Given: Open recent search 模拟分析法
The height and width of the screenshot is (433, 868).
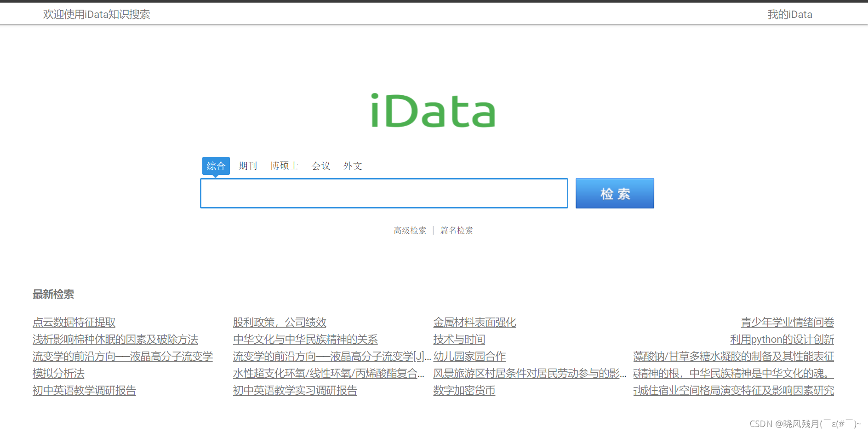Looking at the screenshot, I should click(x=58, y=373).
